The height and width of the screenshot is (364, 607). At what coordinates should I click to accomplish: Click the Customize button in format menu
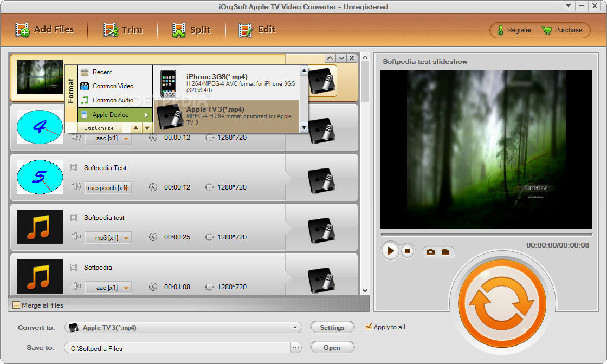99,128
